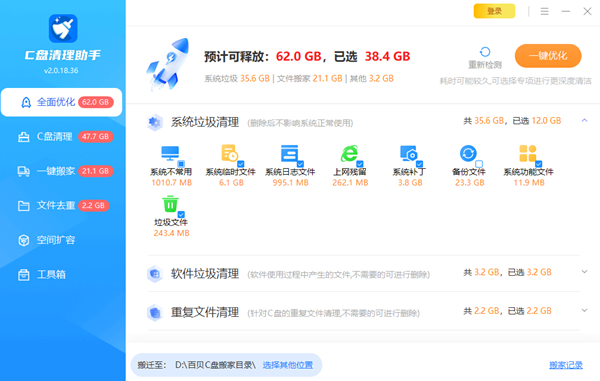This screenshot has height=381, width=600.
Task: Click the 系统功能文件 grid icon
Action: click(528, 153)
